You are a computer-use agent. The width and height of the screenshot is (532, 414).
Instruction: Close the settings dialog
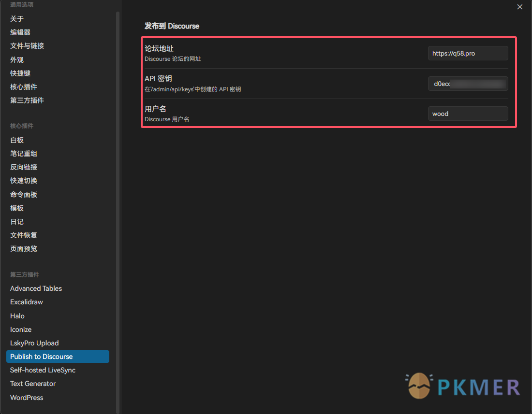519,7
